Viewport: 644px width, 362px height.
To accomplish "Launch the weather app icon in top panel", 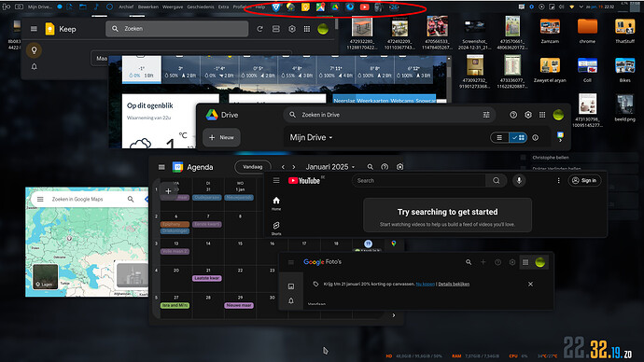I will click(290, 7).
